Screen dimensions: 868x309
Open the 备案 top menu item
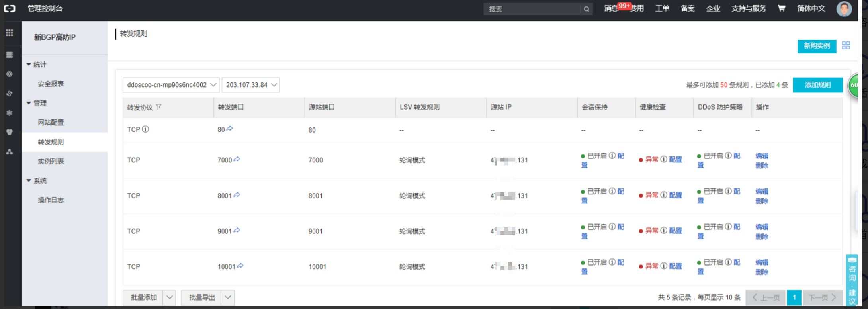(688, 8)
